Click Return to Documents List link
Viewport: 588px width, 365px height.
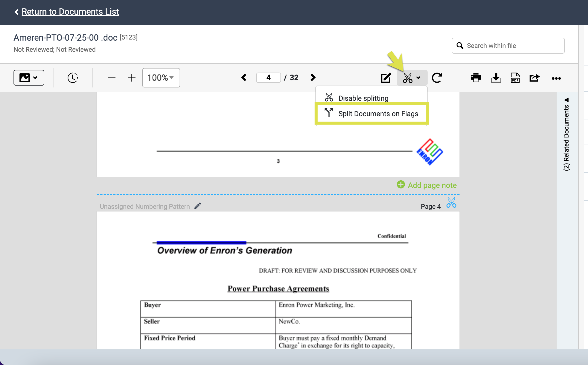click(70, 12)
